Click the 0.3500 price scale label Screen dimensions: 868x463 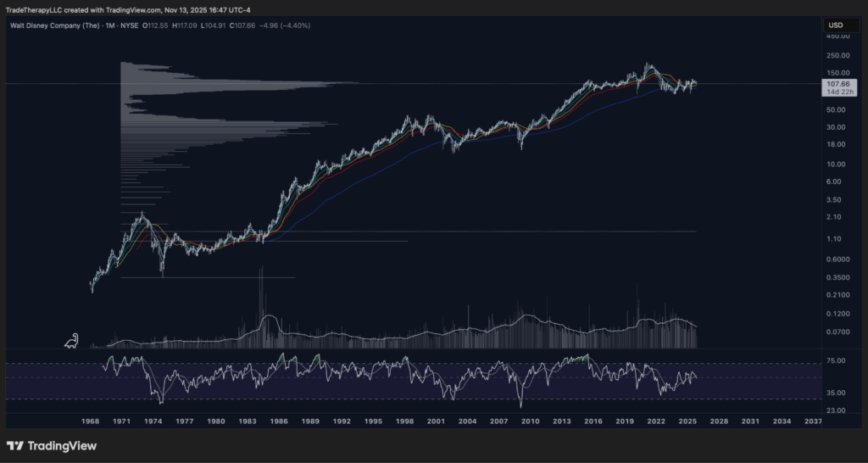tap(835, 277)
